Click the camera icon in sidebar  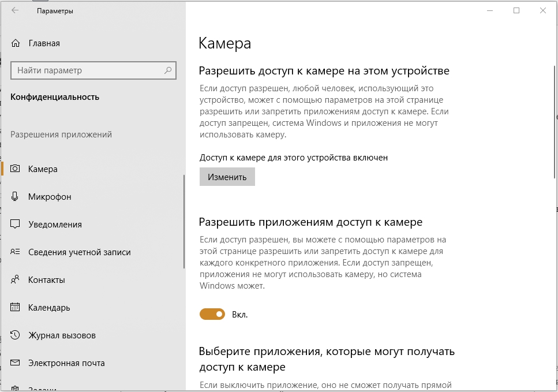click(x=16, y=169)
